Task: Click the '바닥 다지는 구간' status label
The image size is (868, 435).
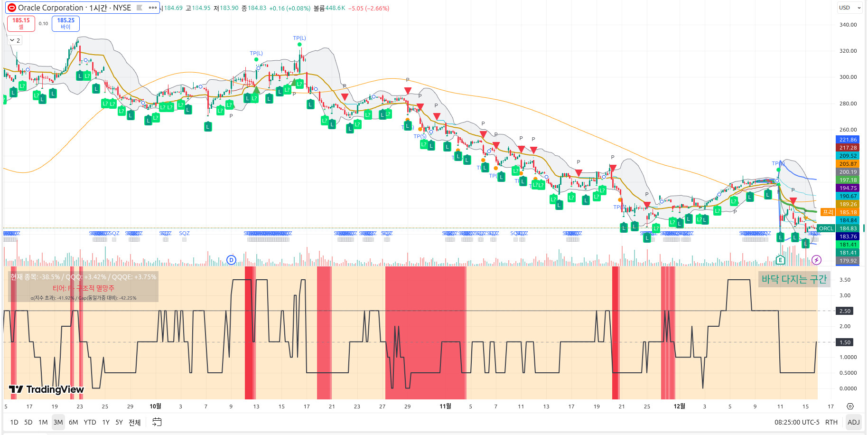Action: click(794, 279)
